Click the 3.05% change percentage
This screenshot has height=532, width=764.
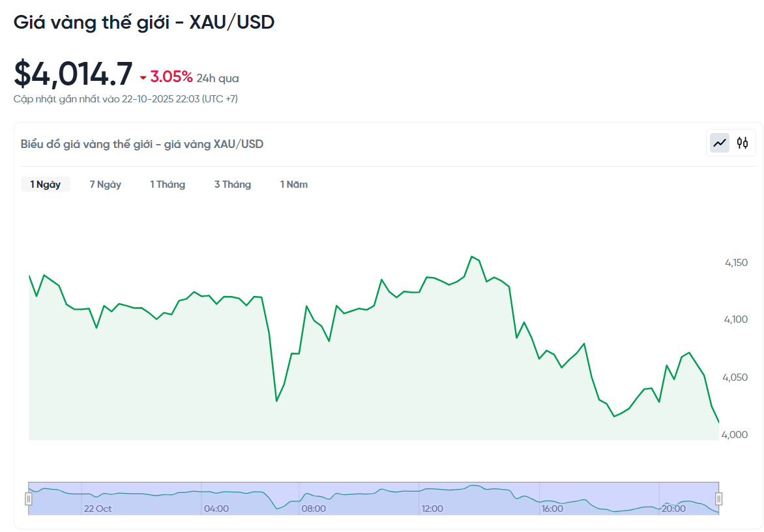pyautogui.click(x=171, y=77)
